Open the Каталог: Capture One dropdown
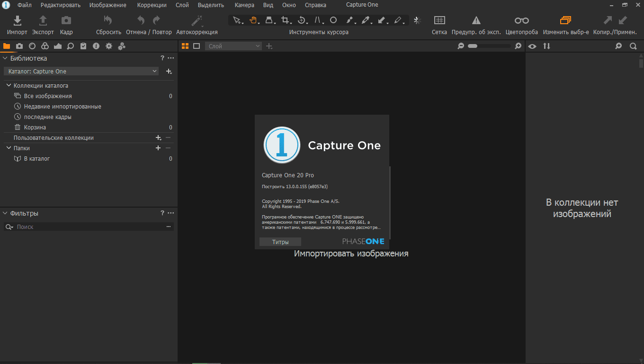Image resolution: width=644 pixels, height=364 pixels. pos(82,71)
